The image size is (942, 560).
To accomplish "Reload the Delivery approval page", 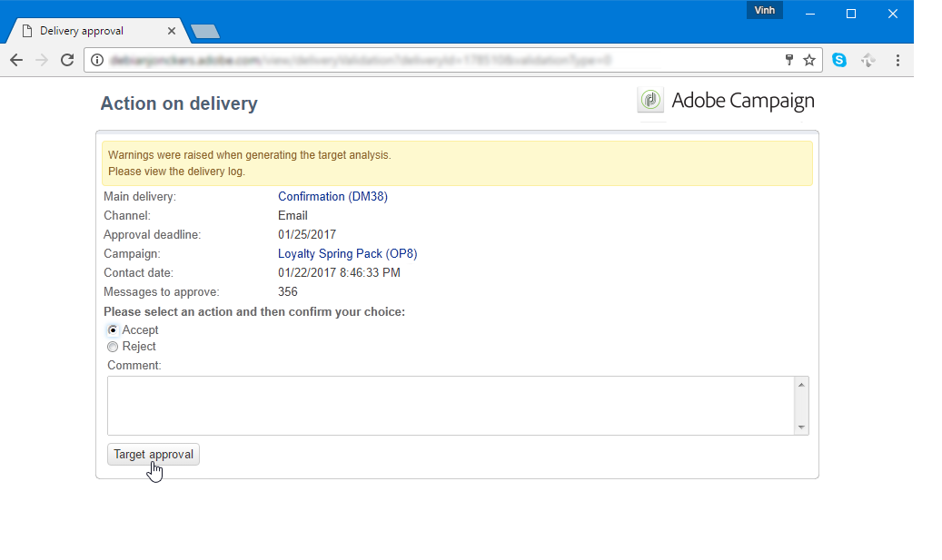I will [67, 60].
